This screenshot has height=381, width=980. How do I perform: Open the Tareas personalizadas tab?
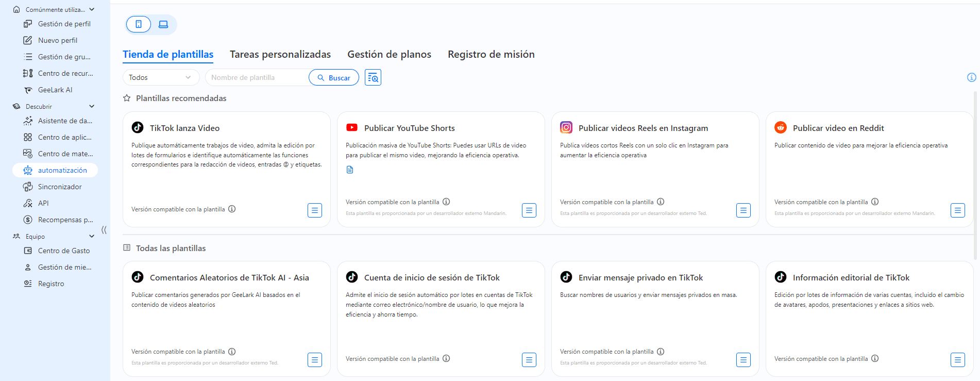(280, 55)
